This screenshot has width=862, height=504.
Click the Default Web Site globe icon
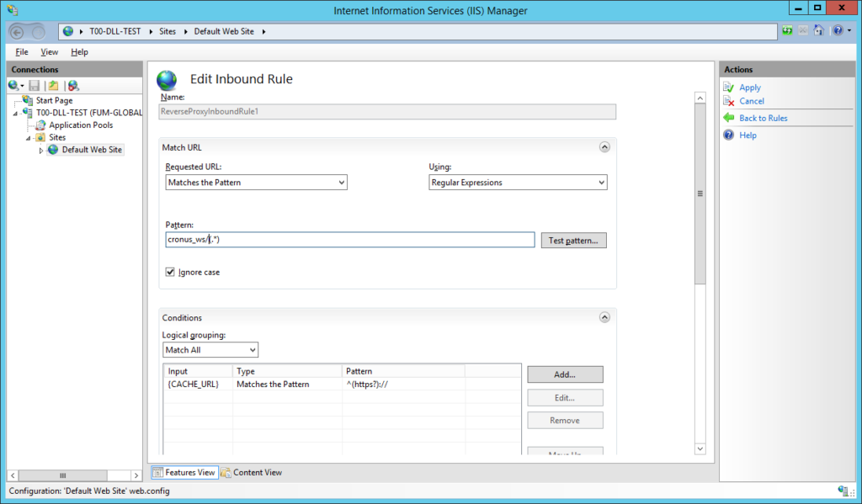pos(53,150)
